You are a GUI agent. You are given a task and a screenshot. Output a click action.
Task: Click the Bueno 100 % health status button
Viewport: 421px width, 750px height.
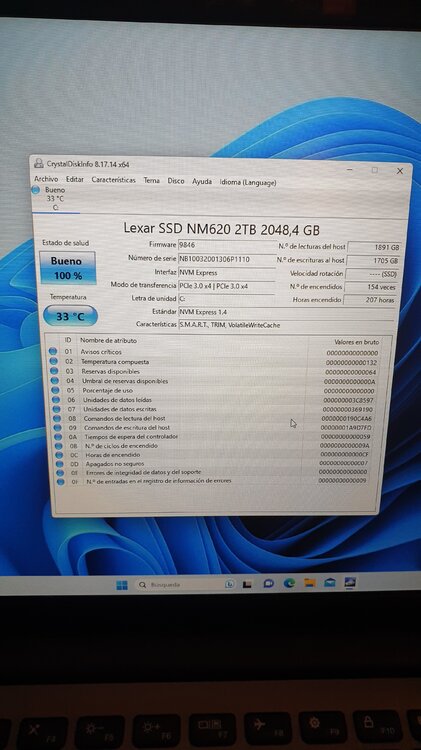(67, 268)
